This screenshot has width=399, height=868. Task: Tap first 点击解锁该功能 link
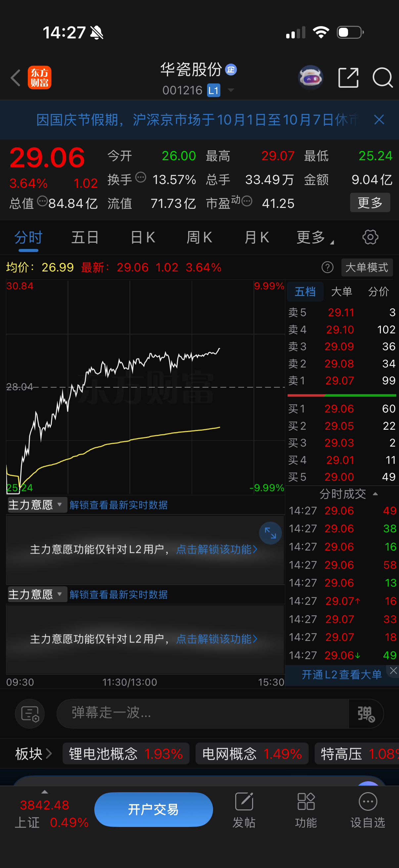pos(216,550)
